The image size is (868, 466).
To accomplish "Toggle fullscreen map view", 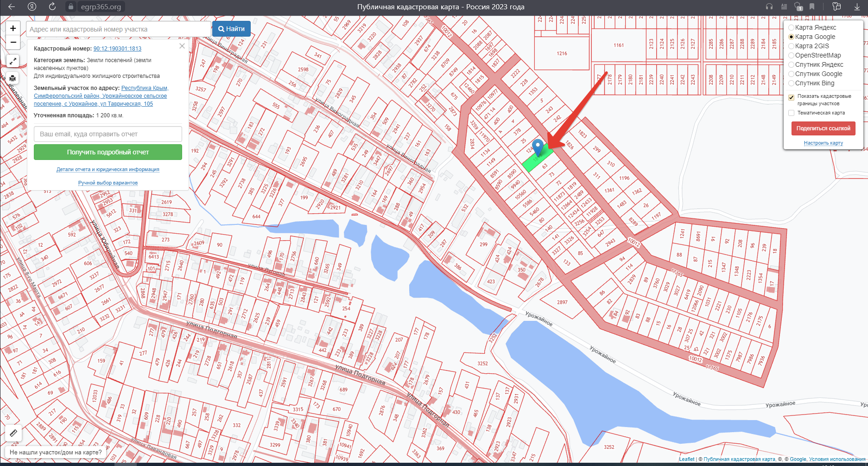I will [x=13, y=61].
